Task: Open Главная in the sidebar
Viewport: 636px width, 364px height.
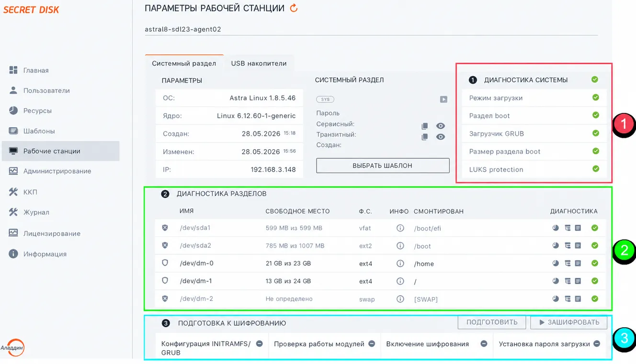Action: pos(36,70)
